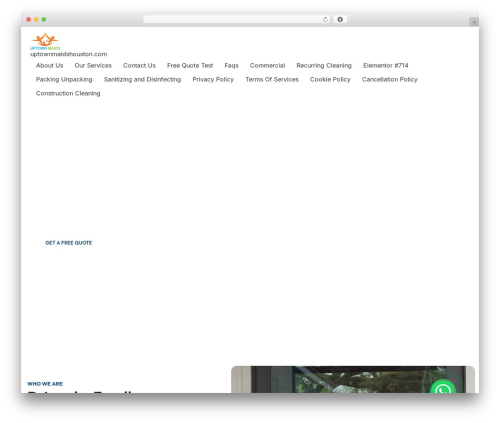Open the Contact Us page
Viewport: 500px width, 423px height.
click(139, 66)
